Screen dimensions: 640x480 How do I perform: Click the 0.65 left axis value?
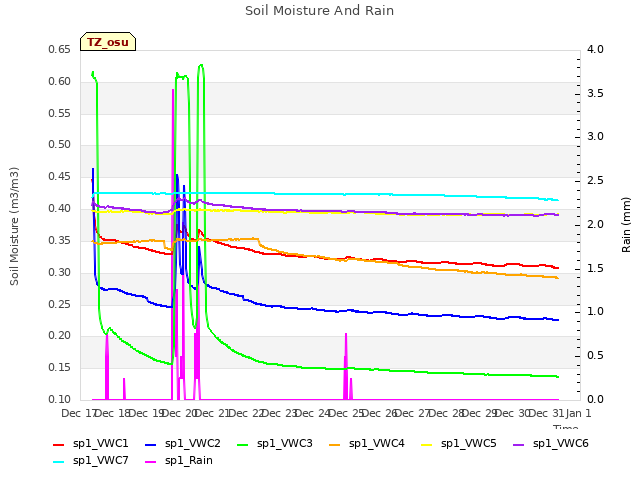(60, 49)
